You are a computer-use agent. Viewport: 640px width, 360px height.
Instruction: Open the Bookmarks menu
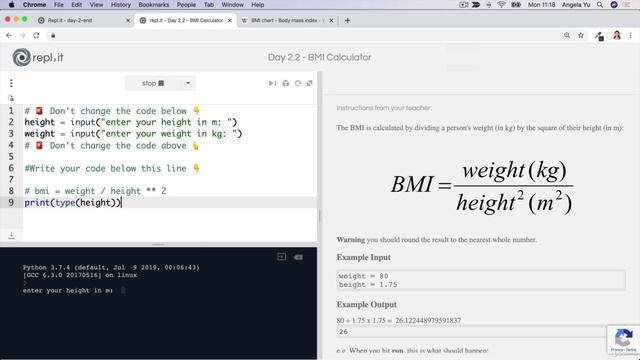click(x=154, y=5)
